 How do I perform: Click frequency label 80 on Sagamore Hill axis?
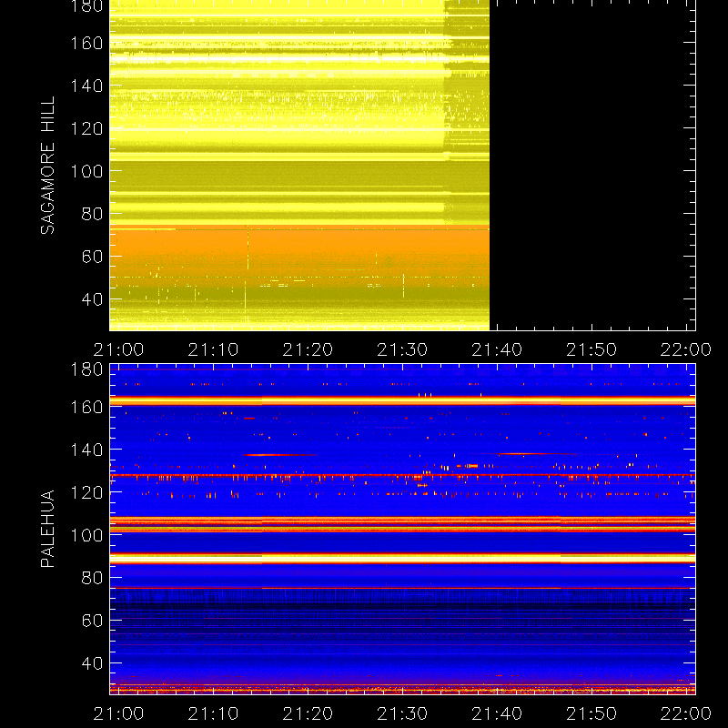pos(92,214)
